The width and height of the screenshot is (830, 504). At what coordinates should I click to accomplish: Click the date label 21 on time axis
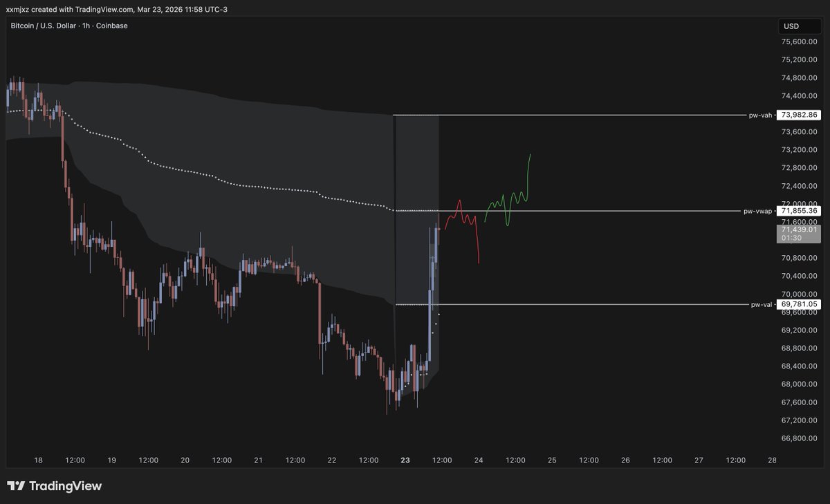click(258, 460)
